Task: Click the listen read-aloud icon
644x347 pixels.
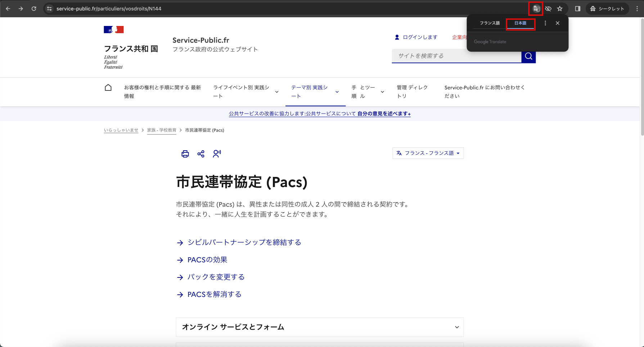Action: [x=217, y=154]
